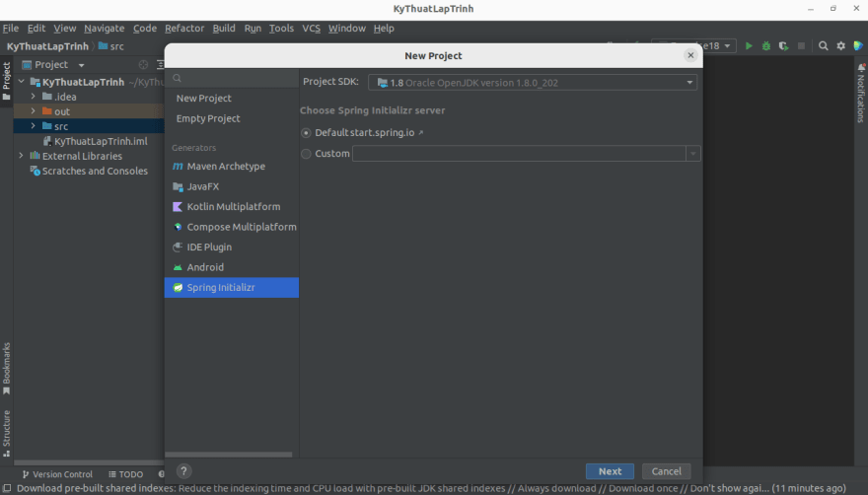Click Compose Multiplatform icon
The height and width of the screenshot is (495, 868).
[178, 227]
